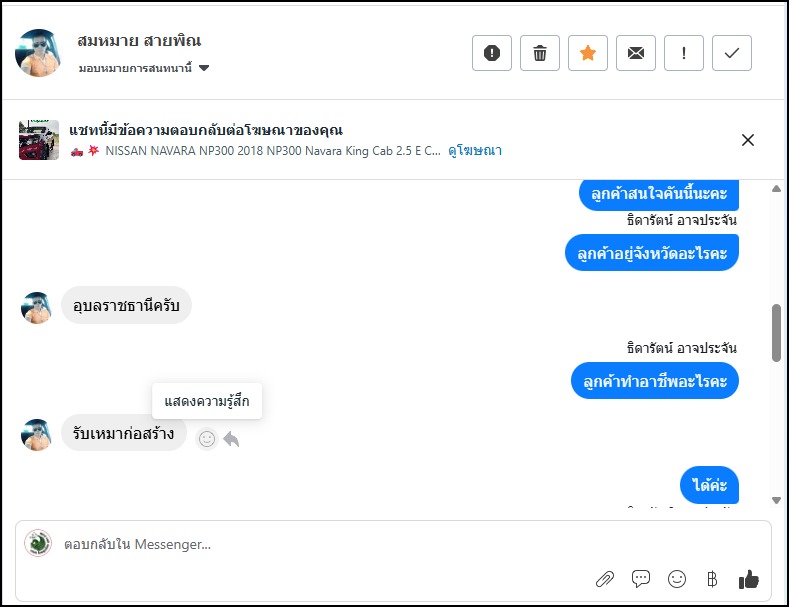Click the baht payment request icon
The height and width of the screenshot is (607, 789).
712,579
